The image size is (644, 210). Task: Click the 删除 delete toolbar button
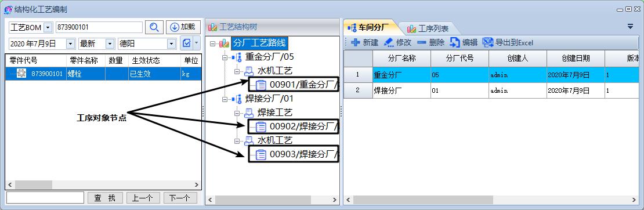coord(430,42)
